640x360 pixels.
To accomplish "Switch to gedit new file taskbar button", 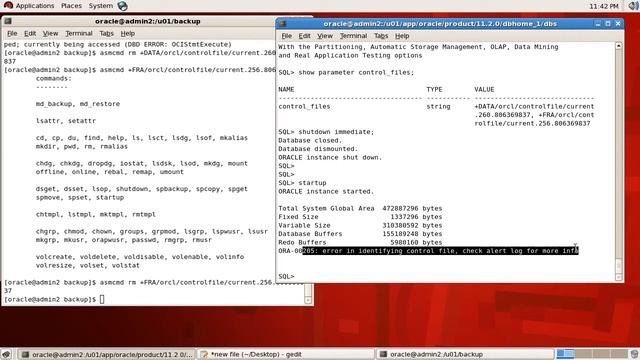I will coord(285,354).
